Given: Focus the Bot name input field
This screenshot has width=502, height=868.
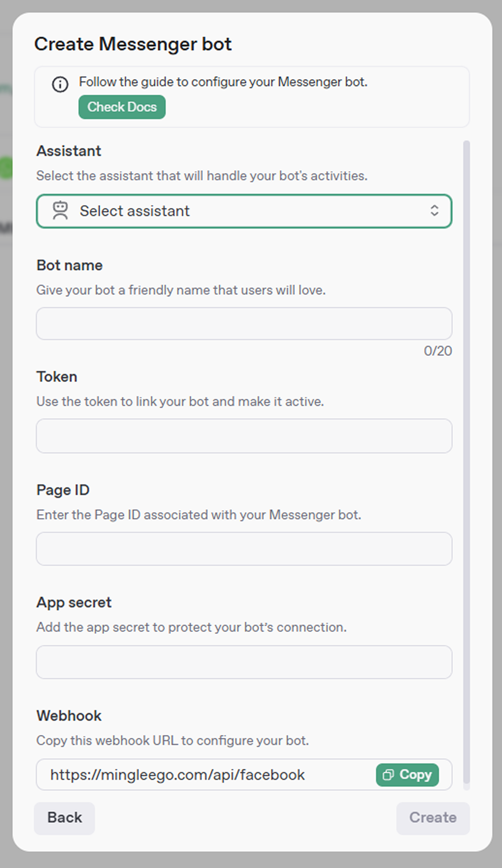Looking at the screenshot, I should point(244,324).
